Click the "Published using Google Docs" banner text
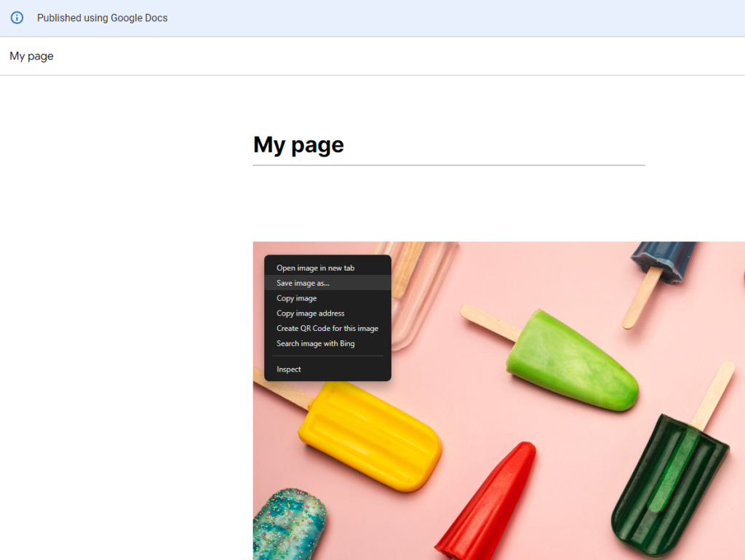 pyautogui.click(x=102, y=17)
